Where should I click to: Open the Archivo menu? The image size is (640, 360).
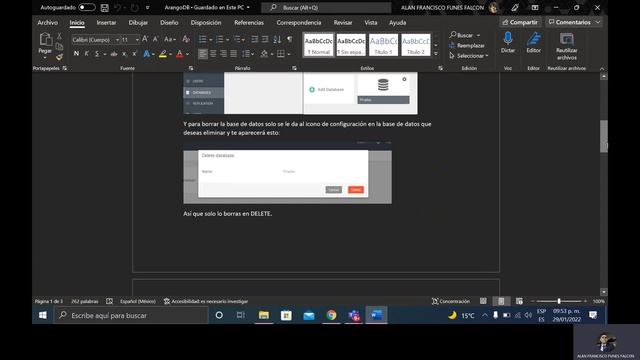[x=48, y=22]
